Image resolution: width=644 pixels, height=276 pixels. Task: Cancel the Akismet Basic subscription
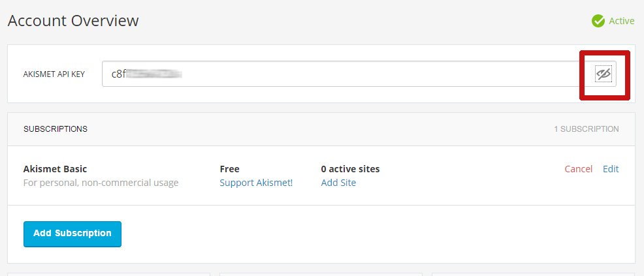578,169
